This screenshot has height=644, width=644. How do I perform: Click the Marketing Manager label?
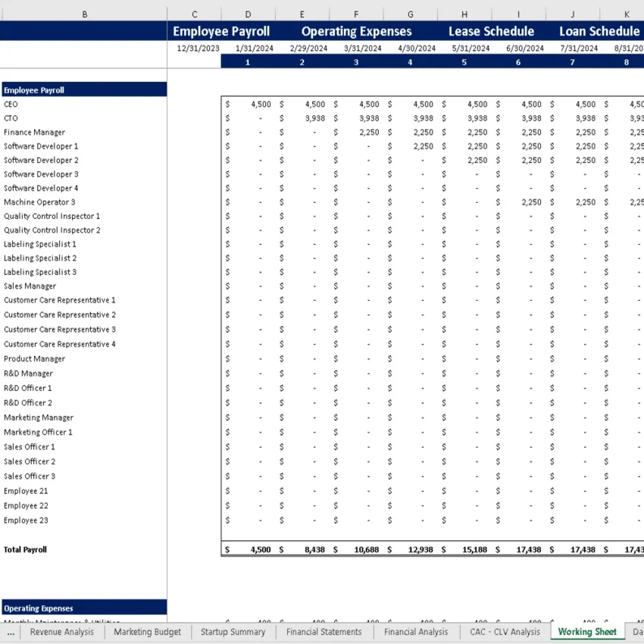coord(39,417)
